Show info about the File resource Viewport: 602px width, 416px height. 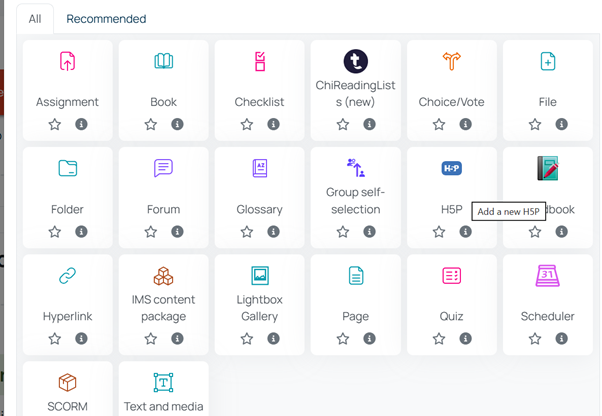[561, 125]
